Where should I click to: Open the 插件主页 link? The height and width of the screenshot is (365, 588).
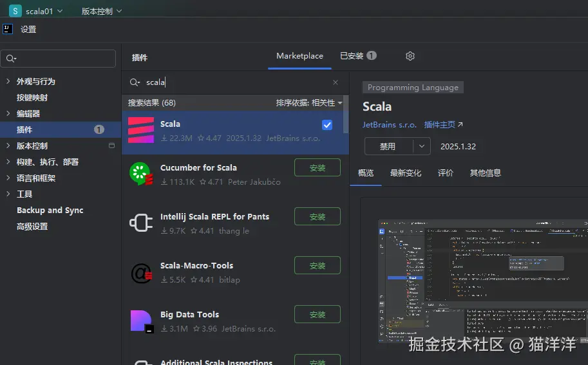(x=443, y=125)
